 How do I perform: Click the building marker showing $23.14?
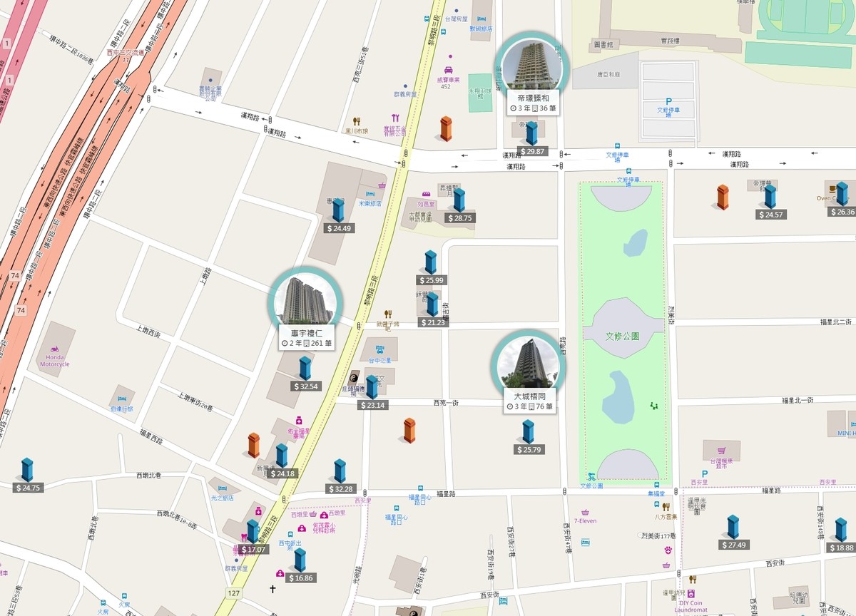click(x=372, y=387)
